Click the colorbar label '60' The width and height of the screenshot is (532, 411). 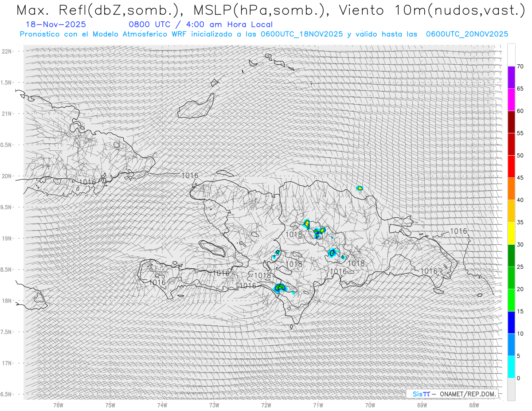pyautogui.click(x=520, y=111)
